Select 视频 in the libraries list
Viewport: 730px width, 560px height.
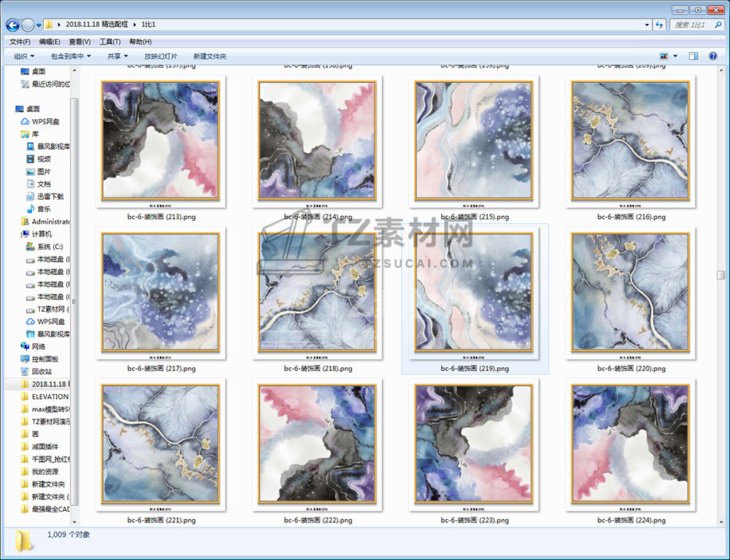[x=38, y=159]
